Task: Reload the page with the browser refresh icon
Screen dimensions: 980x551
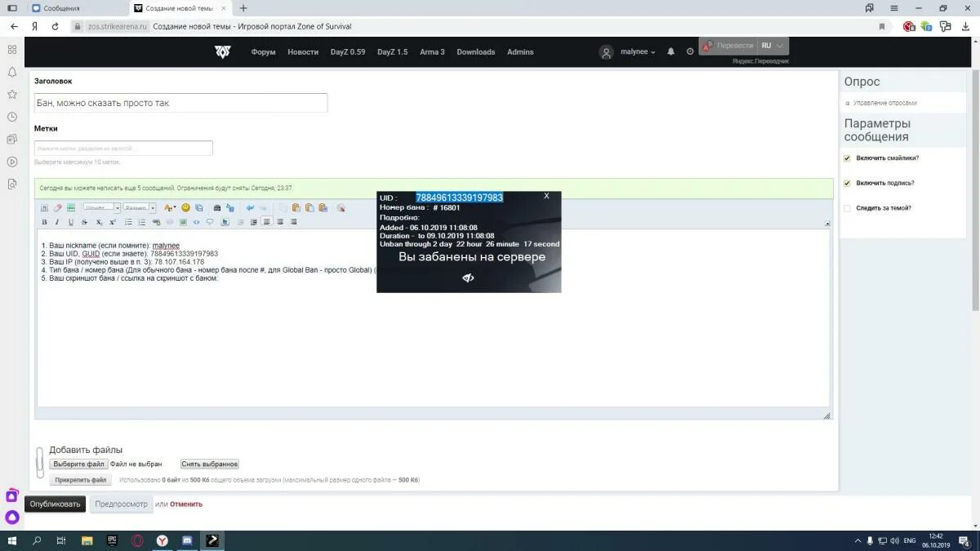Action: (55, 26)
